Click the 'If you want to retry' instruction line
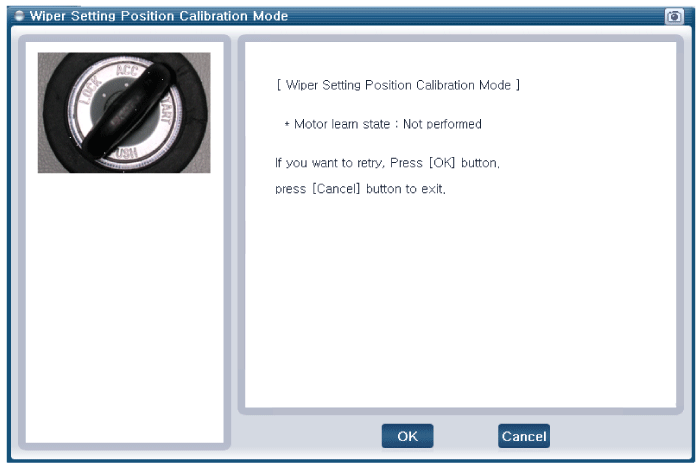This screenshot has height=467, width=700. 386,162
